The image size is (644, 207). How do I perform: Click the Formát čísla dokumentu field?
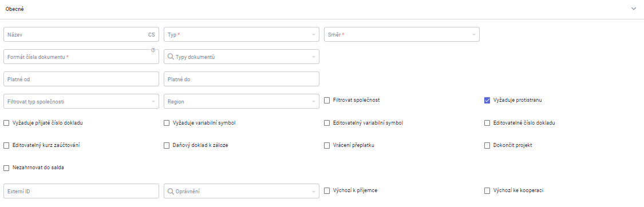point(81,57)
